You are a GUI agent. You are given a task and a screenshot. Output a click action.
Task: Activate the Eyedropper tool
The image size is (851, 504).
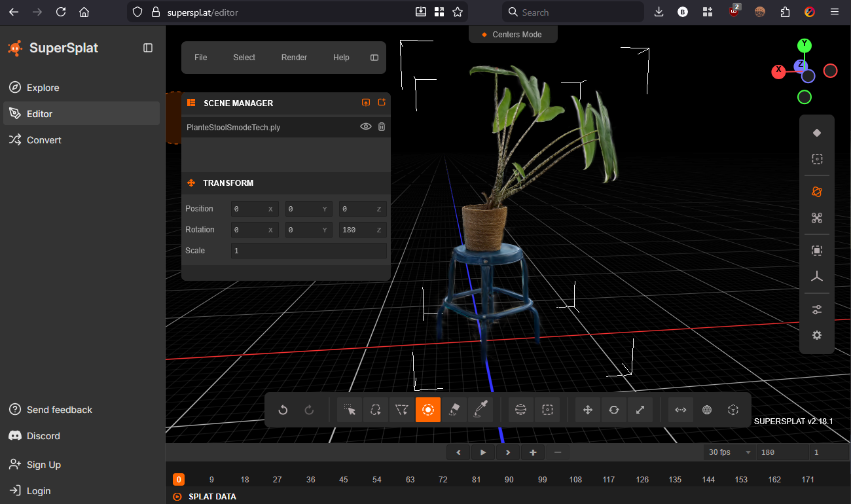[480, 410]
